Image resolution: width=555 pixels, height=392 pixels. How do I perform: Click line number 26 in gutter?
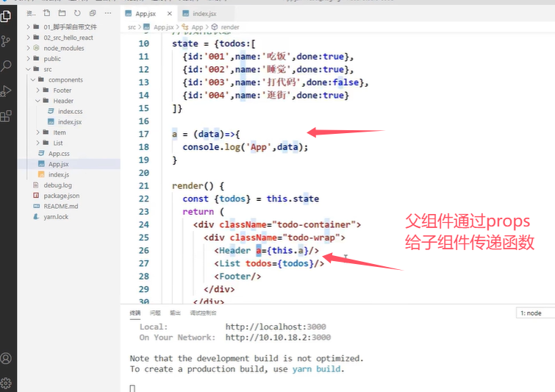coord(143,251)
